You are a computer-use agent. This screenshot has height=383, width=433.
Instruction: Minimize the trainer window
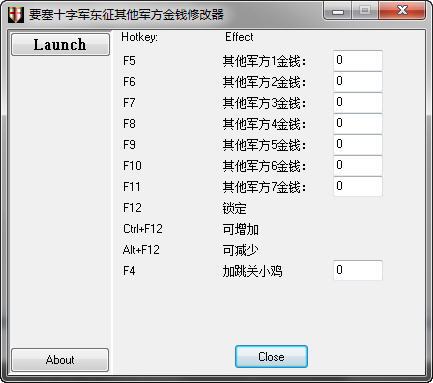[337, 11]
